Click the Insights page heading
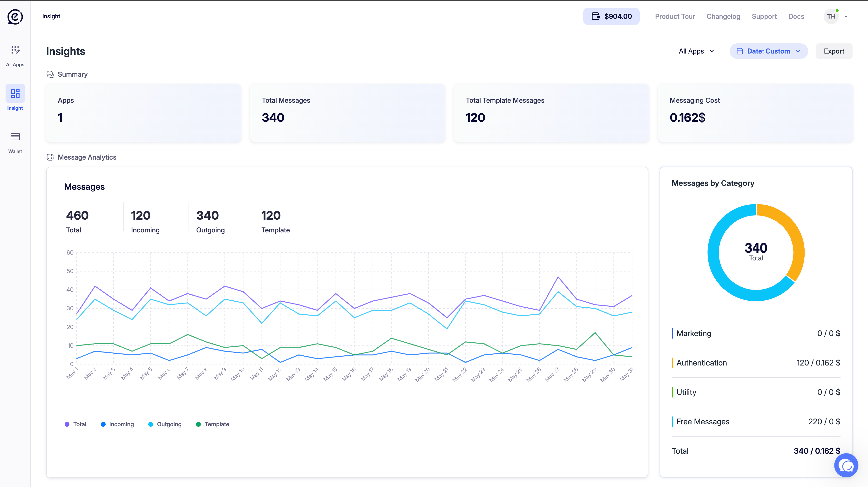This screenshot has height=487, width=868. (x=66, y=51)
